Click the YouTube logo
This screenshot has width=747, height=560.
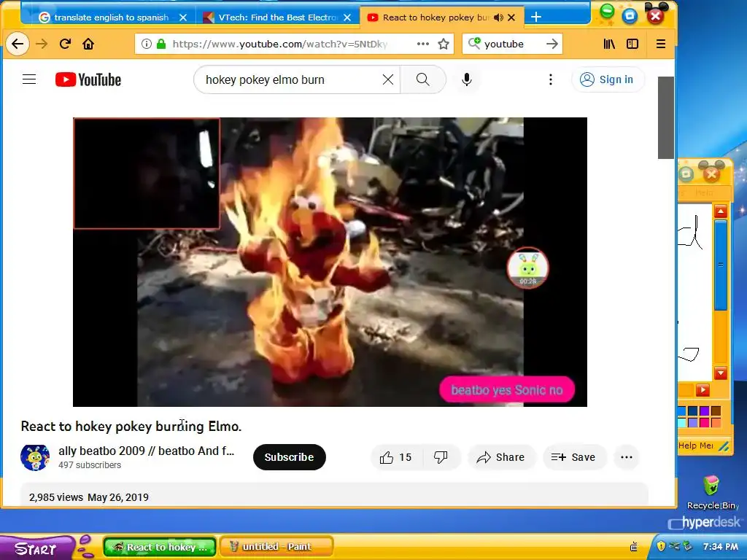click(x=88, y=79)
